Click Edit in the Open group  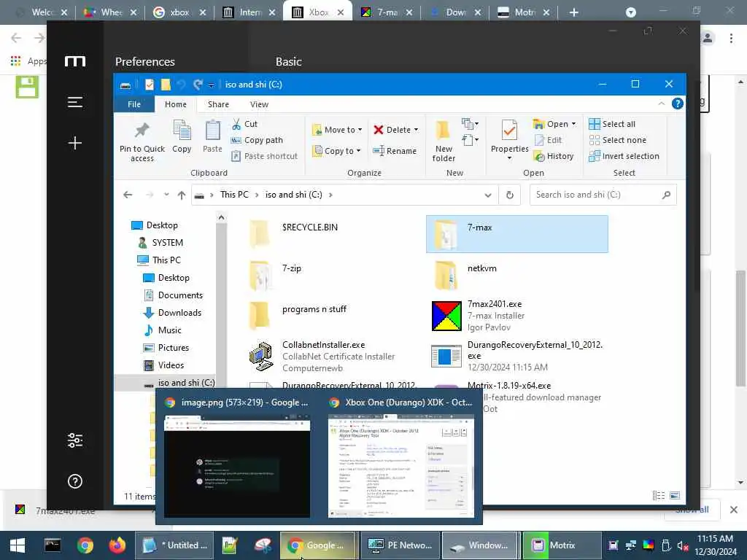[x=549, y=140]
